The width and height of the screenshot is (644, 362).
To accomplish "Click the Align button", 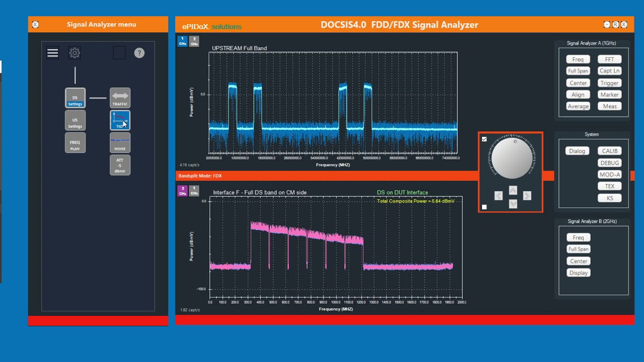I will point(578,95).
